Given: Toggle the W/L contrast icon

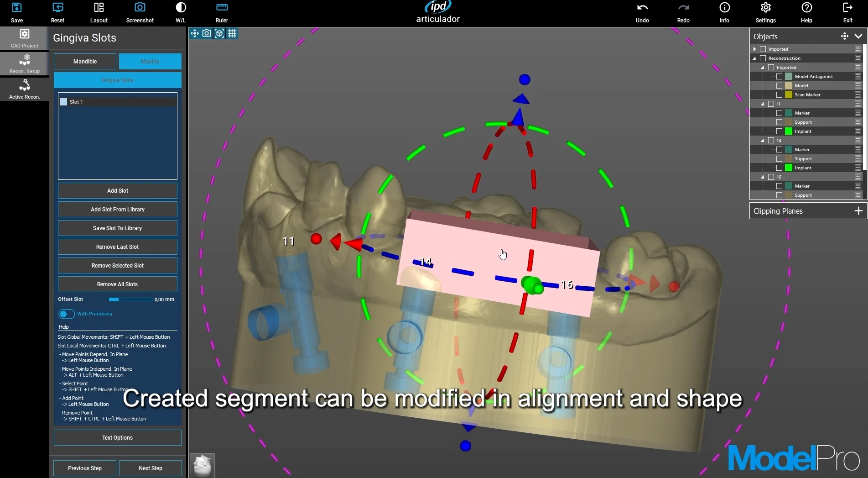Looking at the screenshot, I should [x=181, y=8].
